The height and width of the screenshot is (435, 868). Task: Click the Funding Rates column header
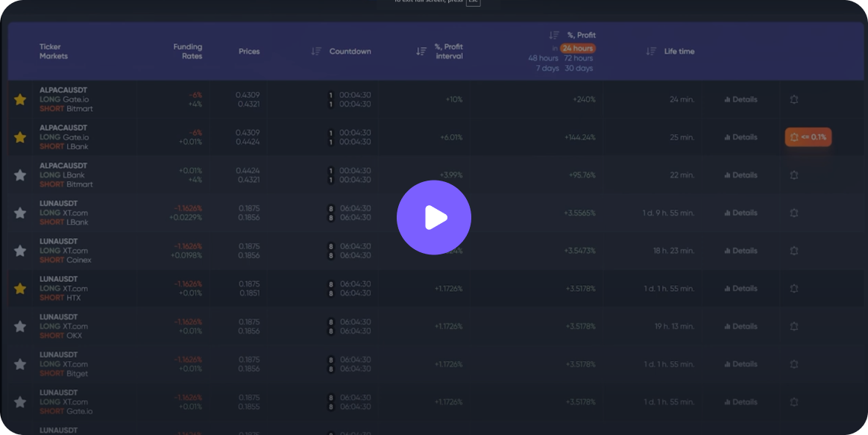(x=188, y=51)
